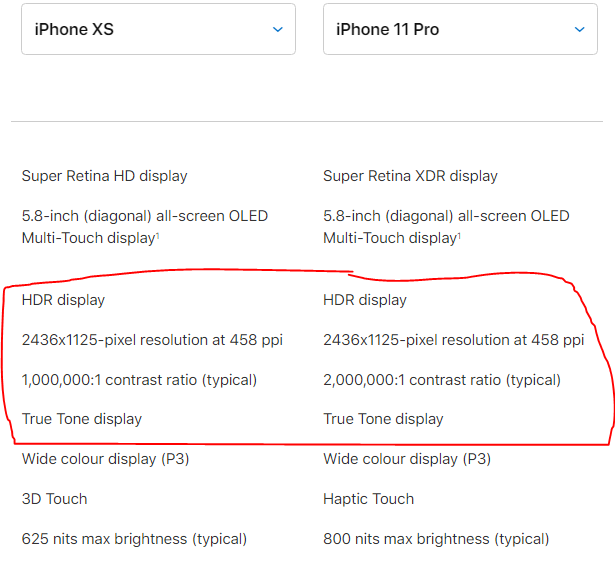The width and height of the screenshot is (615, 581).
Task: Click HDR display under iPhone 11 Pro
Action: [365, 300]
